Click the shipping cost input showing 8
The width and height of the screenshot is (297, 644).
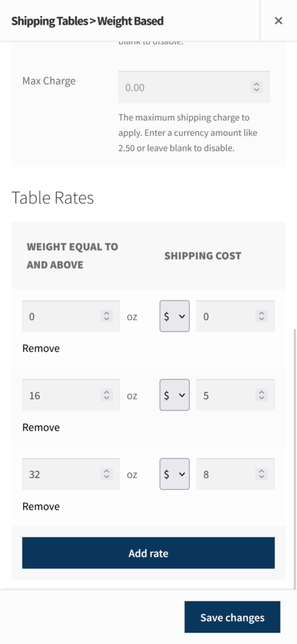[235, 474]
